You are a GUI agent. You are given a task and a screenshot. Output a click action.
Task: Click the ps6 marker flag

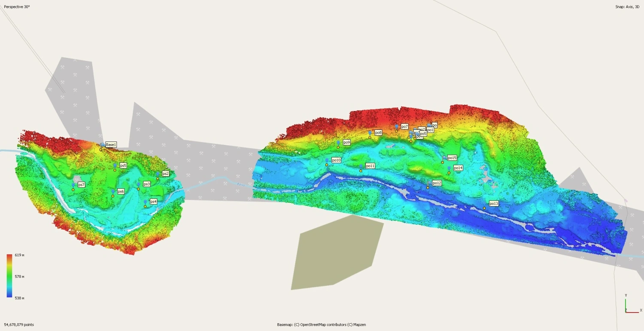113,192
